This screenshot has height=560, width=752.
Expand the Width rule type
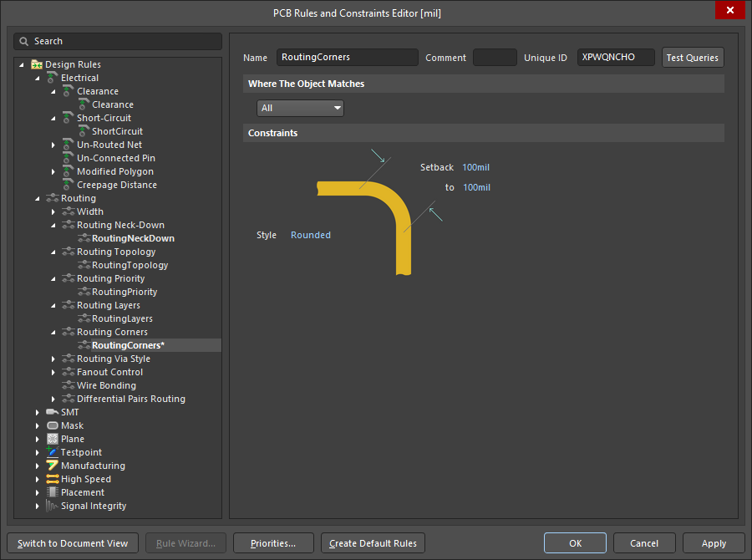pos(53,211)
